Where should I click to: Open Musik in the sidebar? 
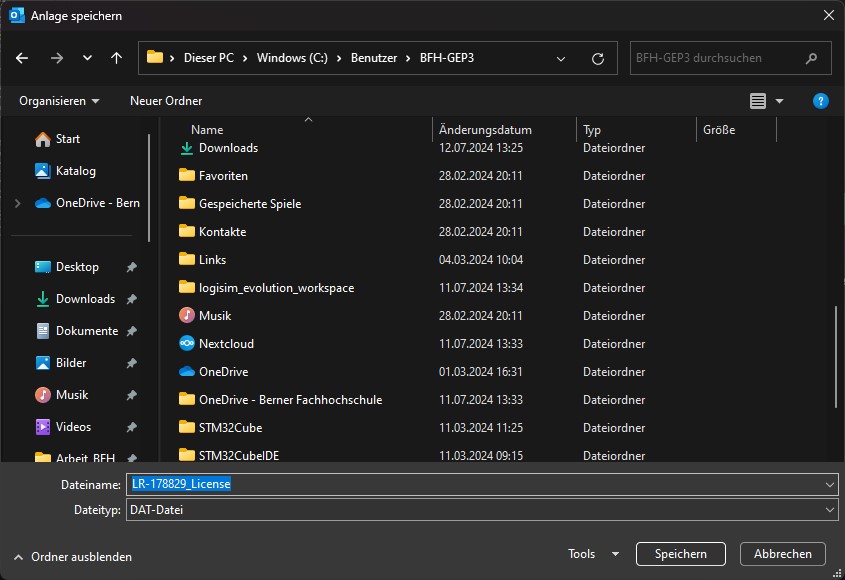[61, 395]
